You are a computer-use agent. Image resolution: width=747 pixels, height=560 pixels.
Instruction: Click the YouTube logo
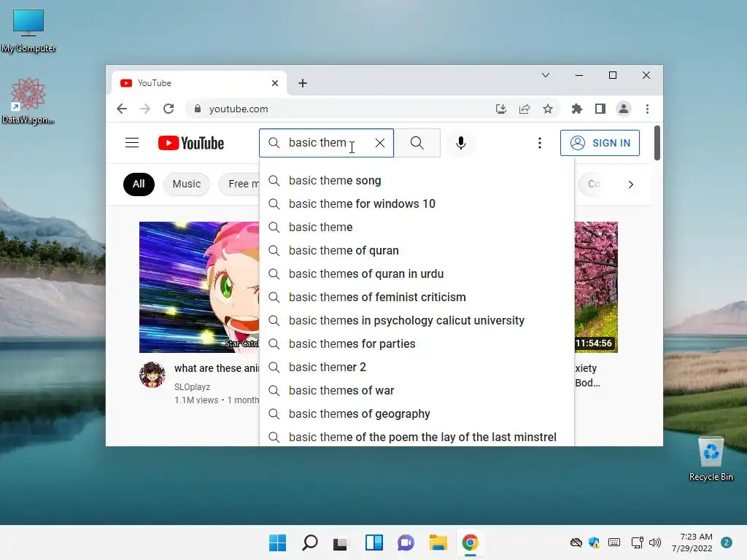coord(190,143)
